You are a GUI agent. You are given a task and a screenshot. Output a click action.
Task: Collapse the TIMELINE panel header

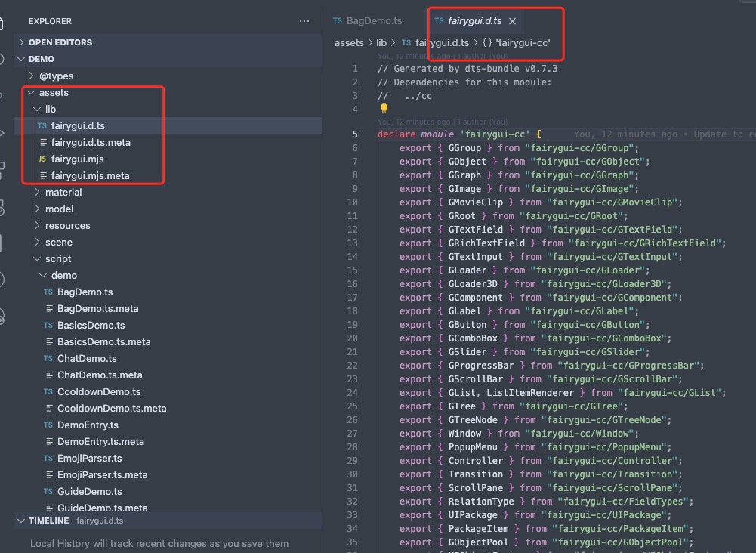(x=21, y=521)
